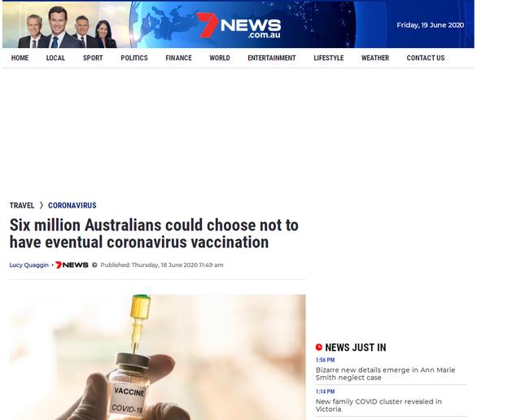521x420 pixels.
Task: Click the 7NEWS.com.au logo in header
Action: [x=239, y=25]
